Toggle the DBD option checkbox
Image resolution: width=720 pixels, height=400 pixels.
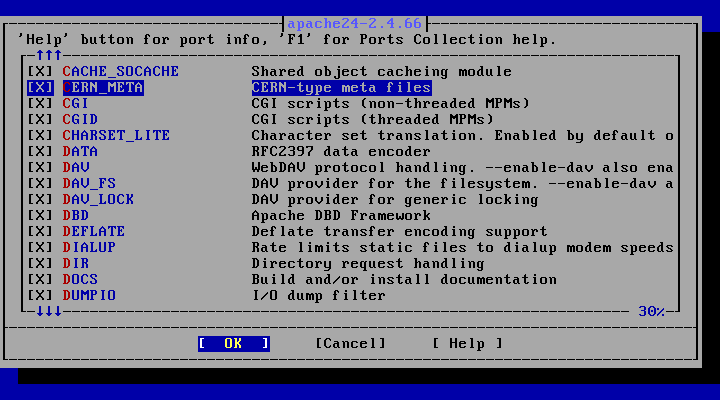point(40,215)
